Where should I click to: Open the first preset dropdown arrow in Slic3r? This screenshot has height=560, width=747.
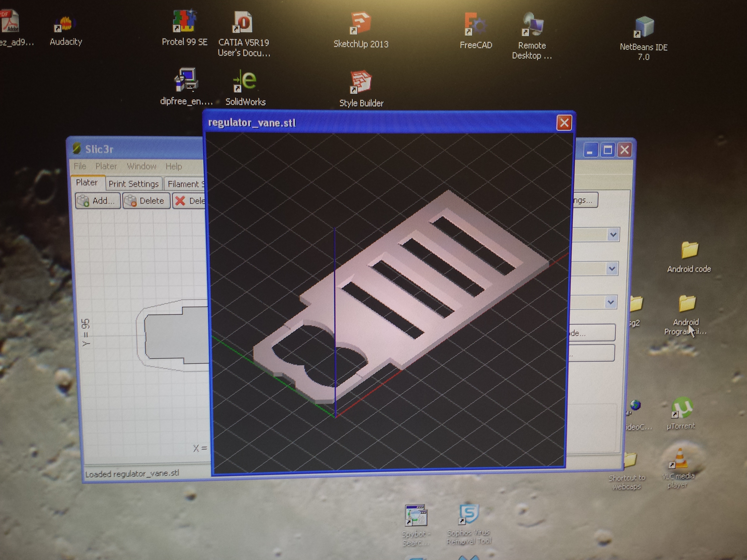coord(613,235)
